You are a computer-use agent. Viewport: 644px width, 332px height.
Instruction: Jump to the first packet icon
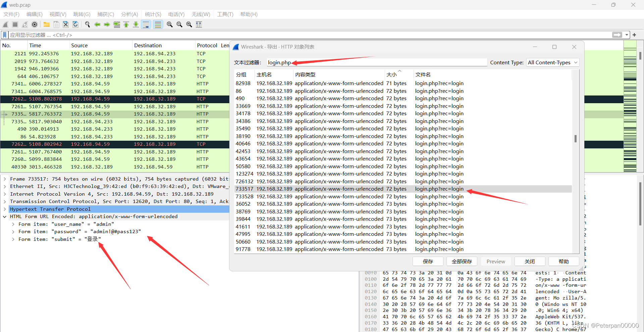126,24
